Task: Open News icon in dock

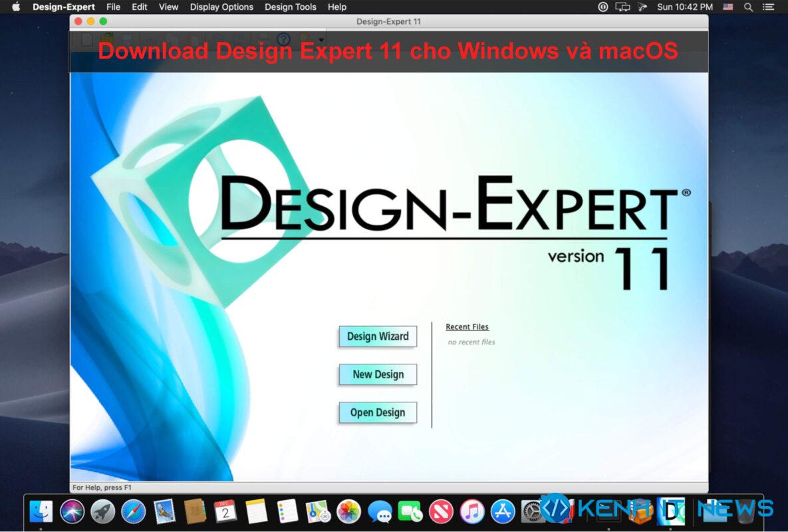Action: (x=441, y=511)
